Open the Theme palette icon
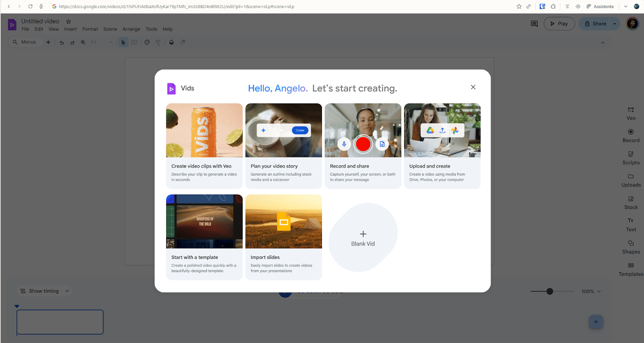This screenshot has height=343, width=644. [x=147, y=42]
